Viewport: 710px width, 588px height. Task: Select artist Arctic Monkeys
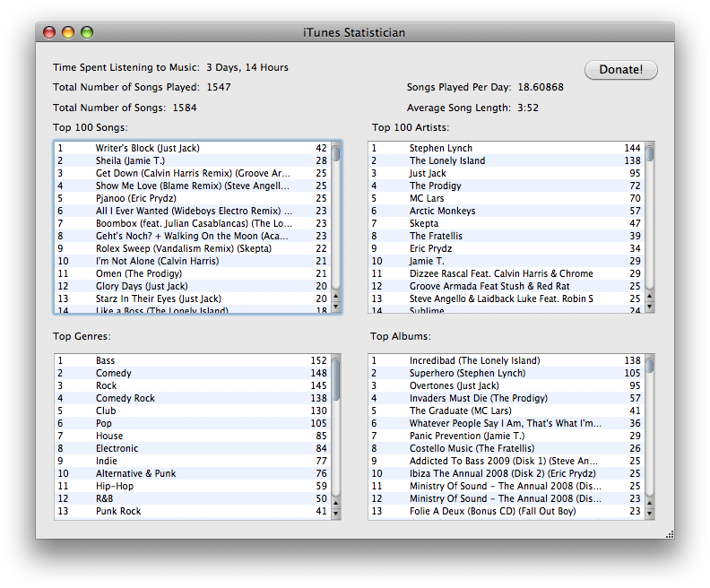(x=507, y=211)
